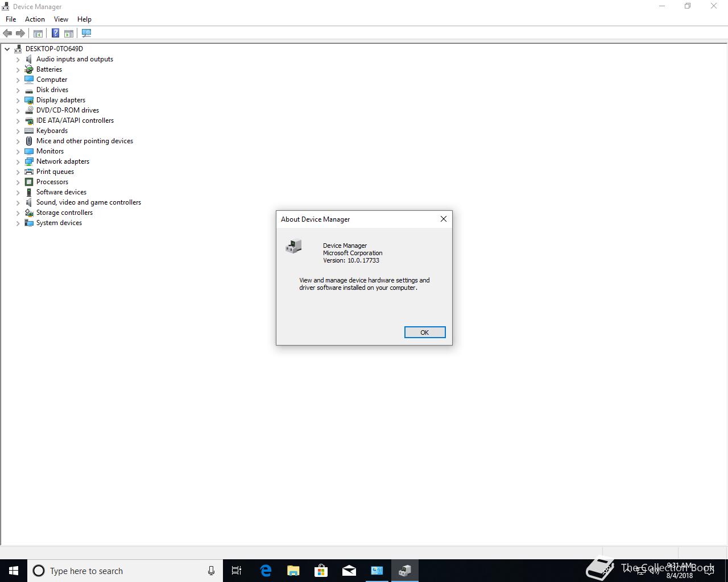
Task: Close the About Device Manager dialog with X
Action: tap(444, 219)
